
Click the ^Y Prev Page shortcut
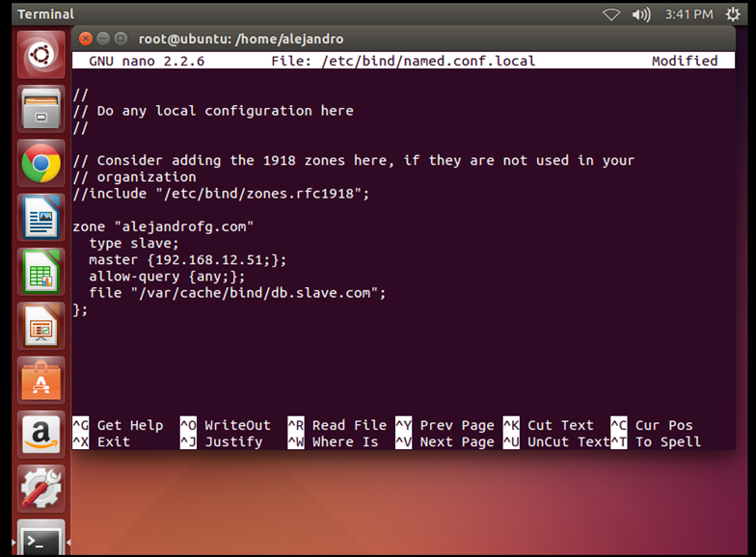445,426
